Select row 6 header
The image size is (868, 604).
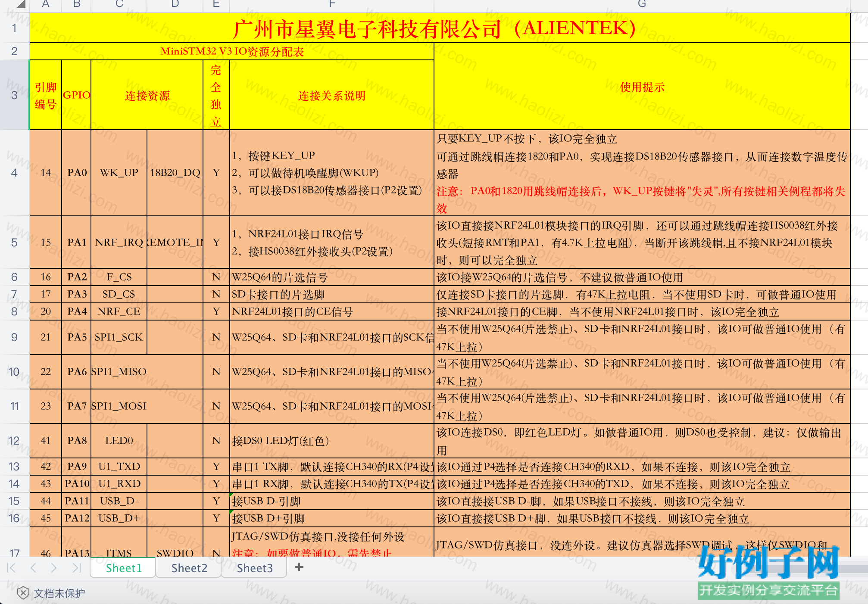(x=14, y=277)
